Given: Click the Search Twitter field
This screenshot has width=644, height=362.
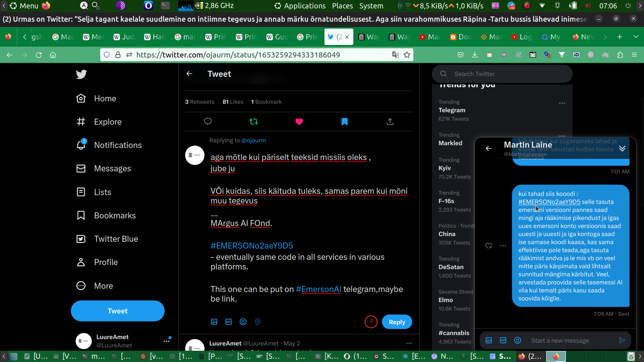Looking at the screenshot, I should click(x=502, y=74).
